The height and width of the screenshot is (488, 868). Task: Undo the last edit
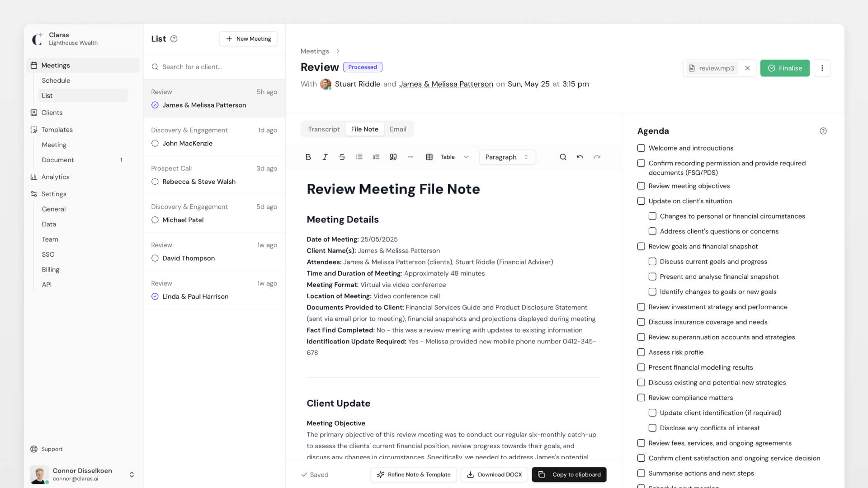click(x=580, y=157)
